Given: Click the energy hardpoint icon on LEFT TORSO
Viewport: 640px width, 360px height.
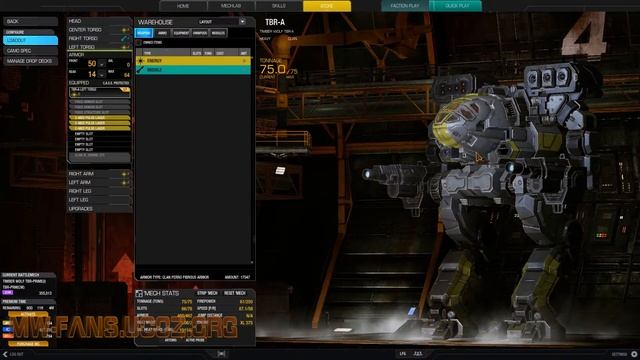Looking at the screenshot, I should tap(124, 47).
